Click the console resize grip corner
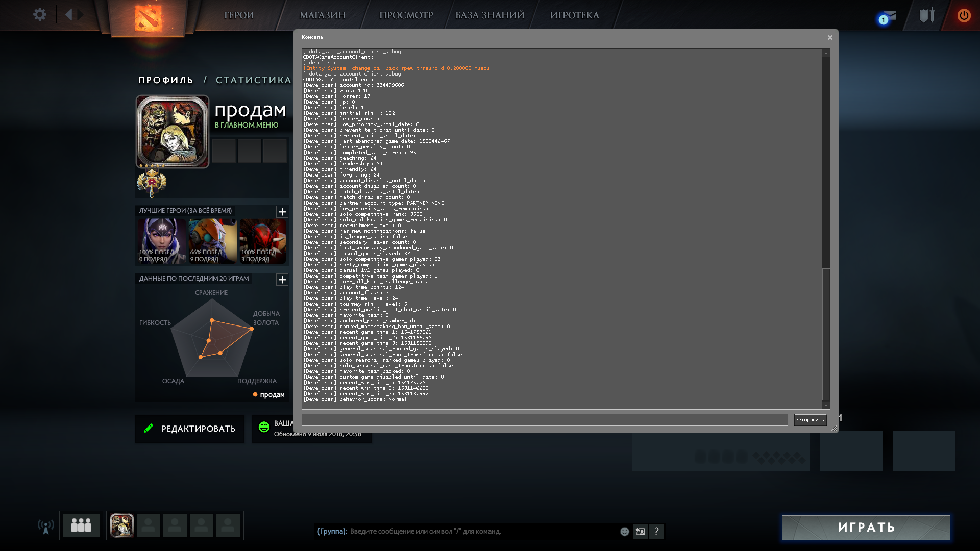The image size is (980, 551). (834, 429)
